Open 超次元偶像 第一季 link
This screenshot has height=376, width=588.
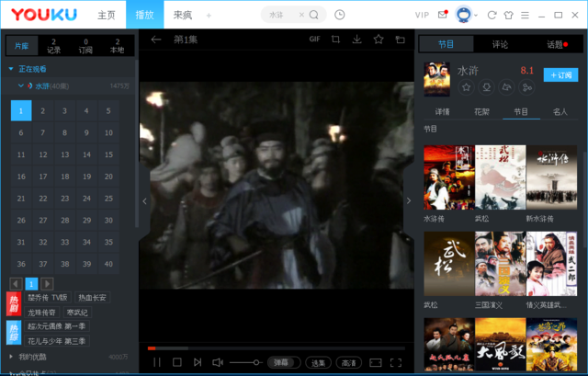[57, 326]
